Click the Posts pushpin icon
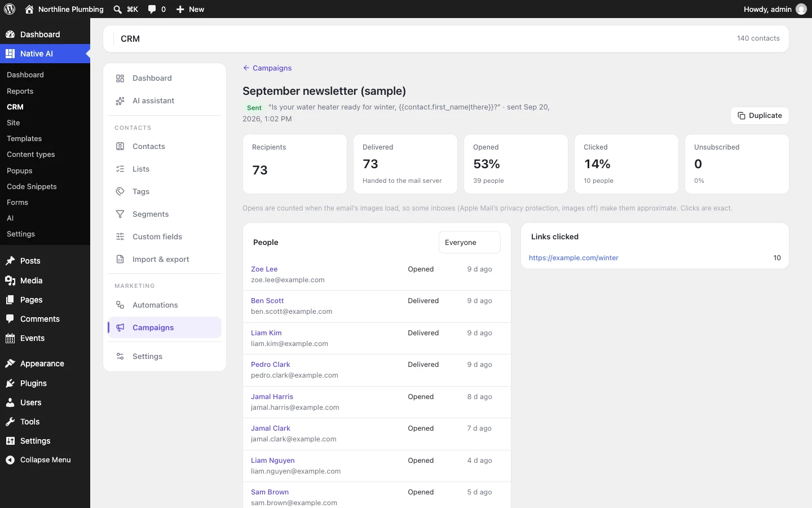Image resolution: width=812 pixels, height=508 pixels. click(x=10, y=261)
